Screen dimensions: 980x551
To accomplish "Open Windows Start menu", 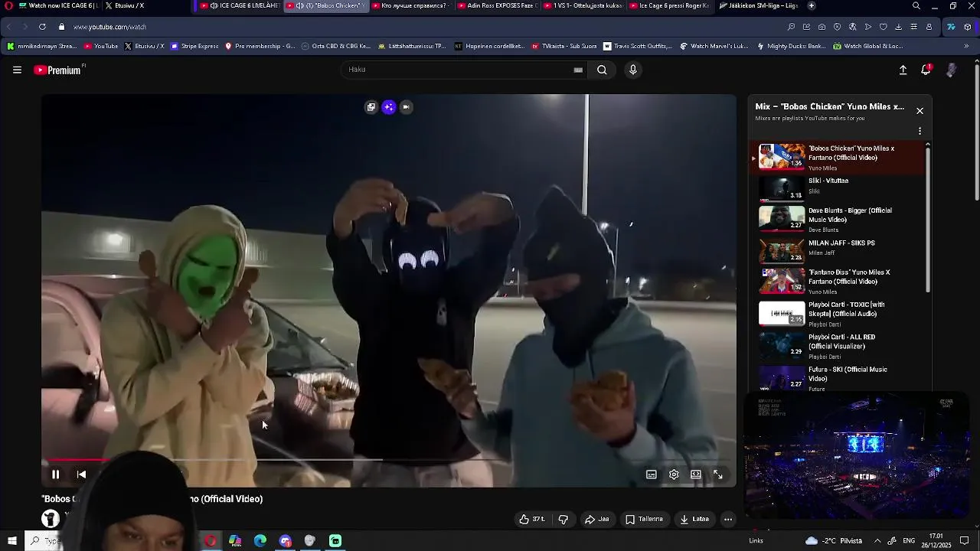I will [x=11, y=541].
